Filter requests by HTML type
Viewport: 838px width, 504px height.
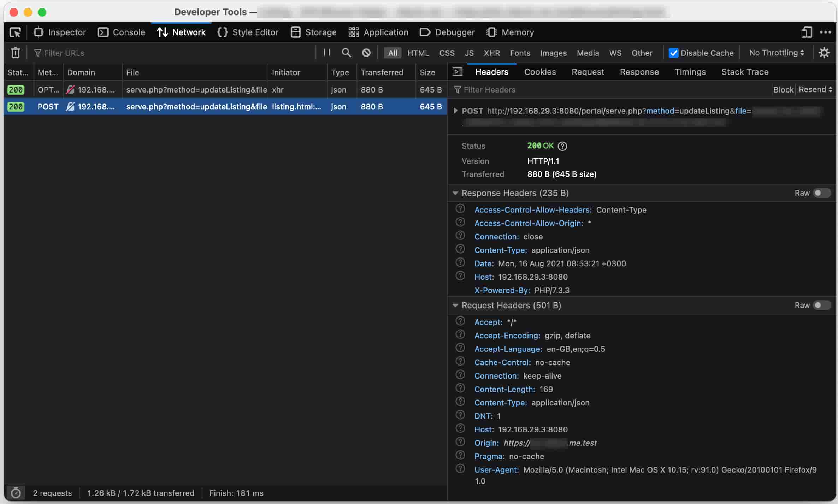(418, 53)
